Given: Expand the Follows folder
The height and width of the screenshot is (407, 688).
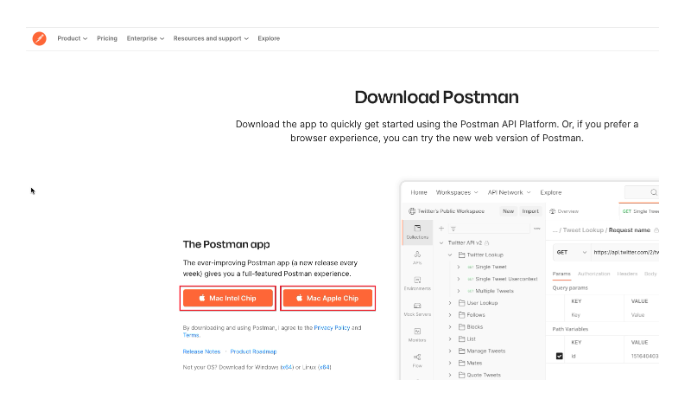Looking at the screenshot, I should click(450, 315).
